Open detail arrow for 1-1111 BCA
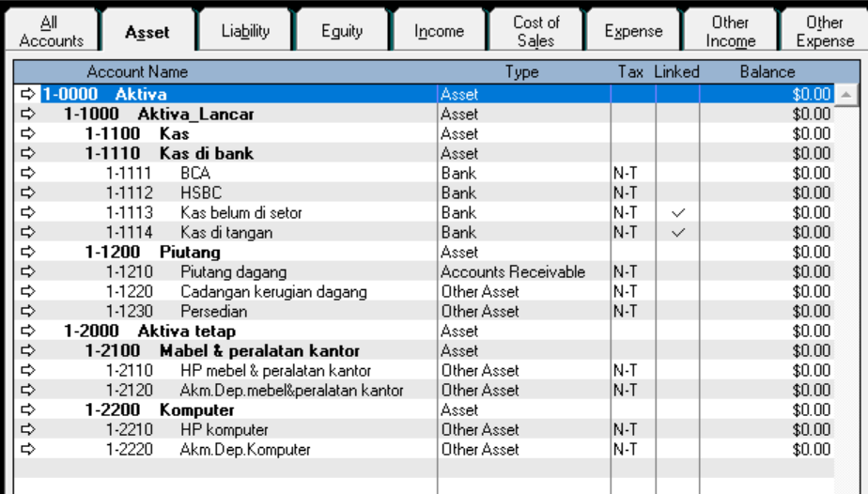868x494 pixels. click(27, 173)
